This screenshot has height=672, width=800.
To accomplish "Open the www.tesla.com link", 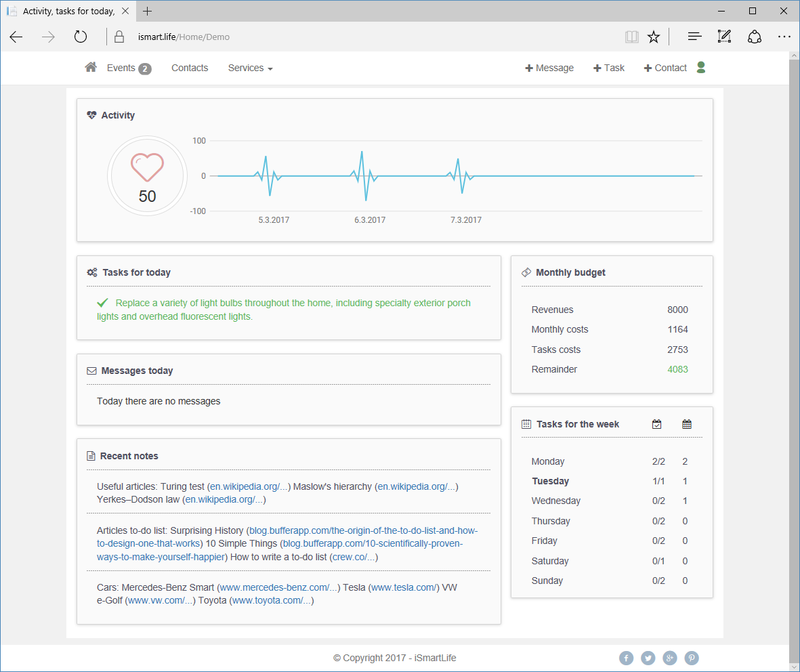I will click(x=404, y=587).
